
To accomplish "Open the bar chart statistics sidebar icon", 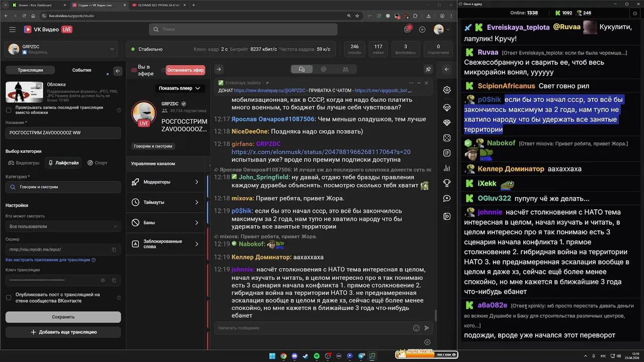I will point(447,168).
